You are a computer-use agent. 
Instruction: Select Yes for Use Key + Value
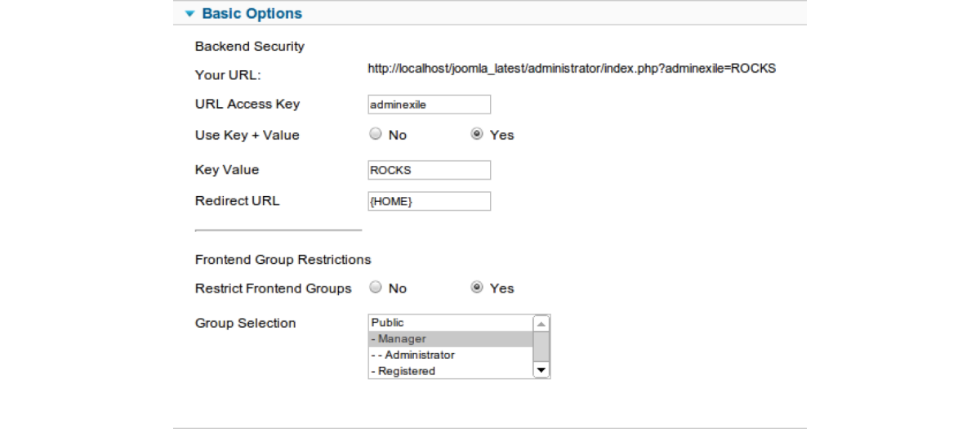(477, 134)
